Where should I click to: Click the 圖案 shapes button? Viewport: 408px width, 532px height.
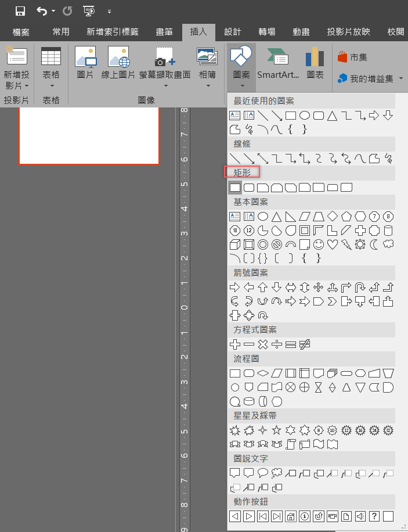tap(241, 67)
